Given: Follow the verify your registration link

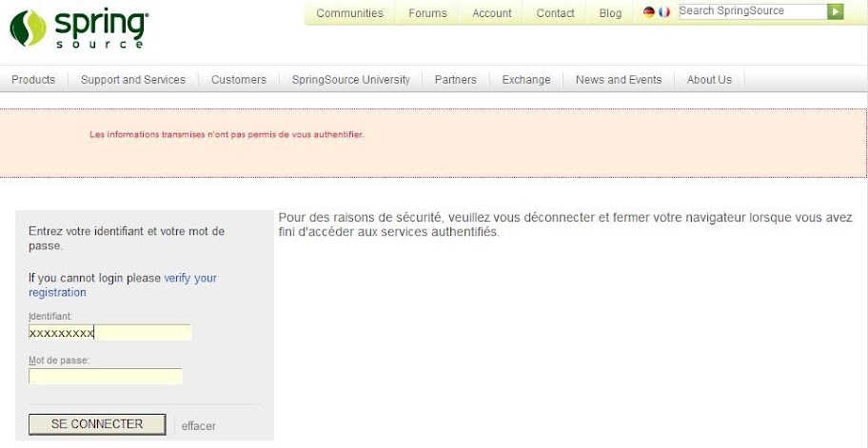Looking at the screenshot, I should click(123, 284).
